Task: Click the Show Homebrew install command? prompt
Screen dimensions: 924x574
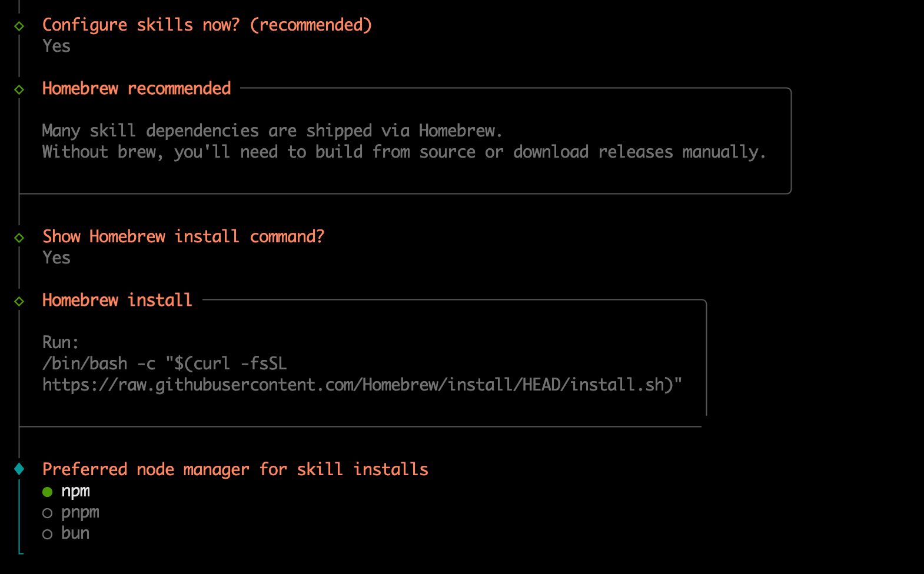Action: click(183, 237)
